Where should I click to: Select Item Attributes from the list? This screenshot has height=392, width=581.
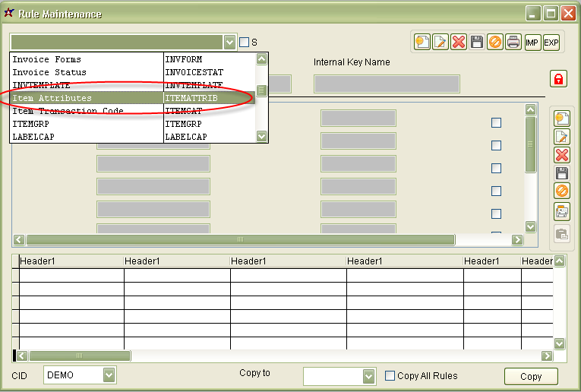[52, 98]
